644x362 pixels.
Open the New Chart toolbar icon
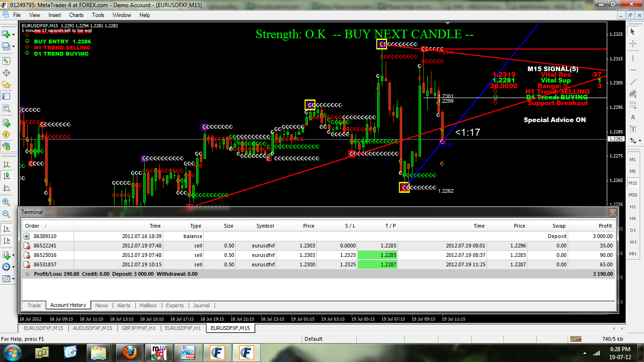point(6,34)
